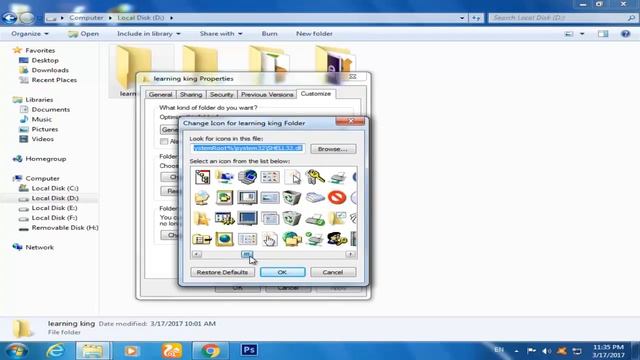
Task: Choose the folder with black arrow icon
Action: 202,239
